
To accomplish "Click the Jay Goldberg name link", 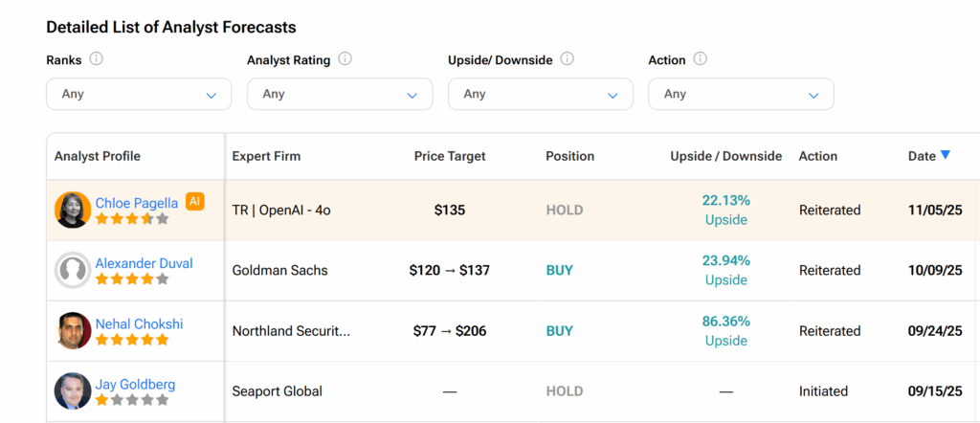I will (x=135, y=384).
